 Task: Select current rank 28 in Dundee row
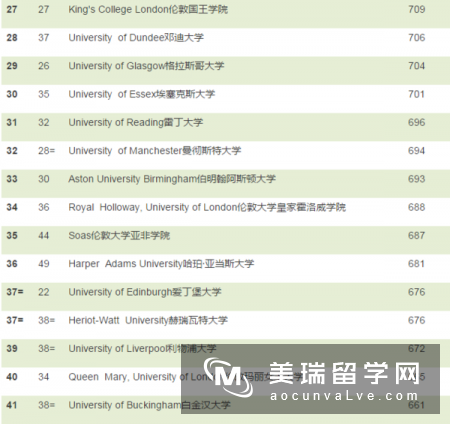[x=12, y=38]
